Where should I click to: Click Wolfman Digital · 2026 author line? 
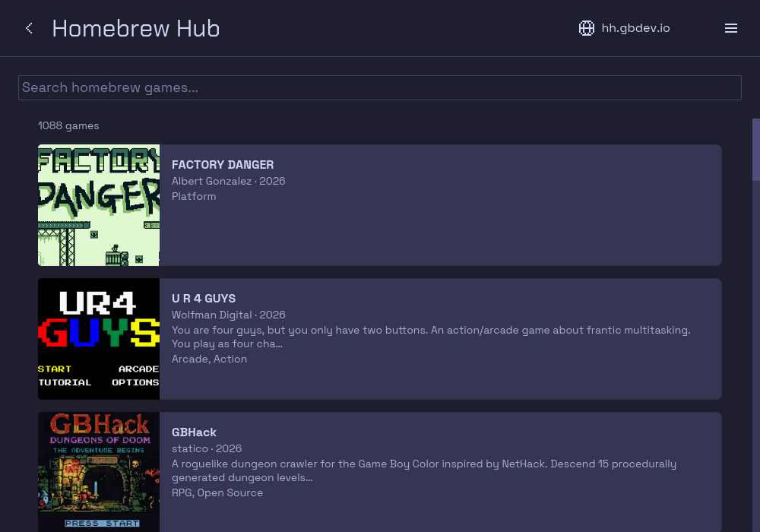228,315
